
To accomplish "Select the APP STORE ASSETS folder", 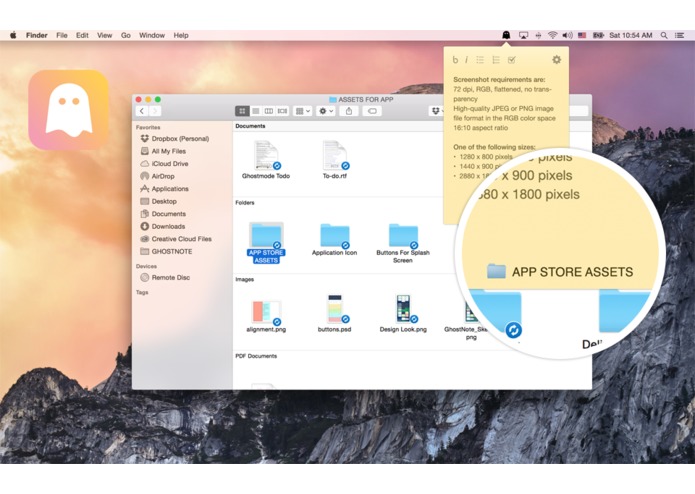I will click(x=266, y=242).
